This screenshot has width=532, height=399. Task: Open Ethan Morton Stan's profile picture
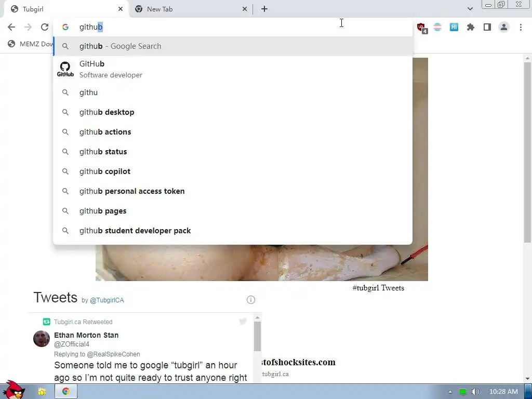(42, 339)
